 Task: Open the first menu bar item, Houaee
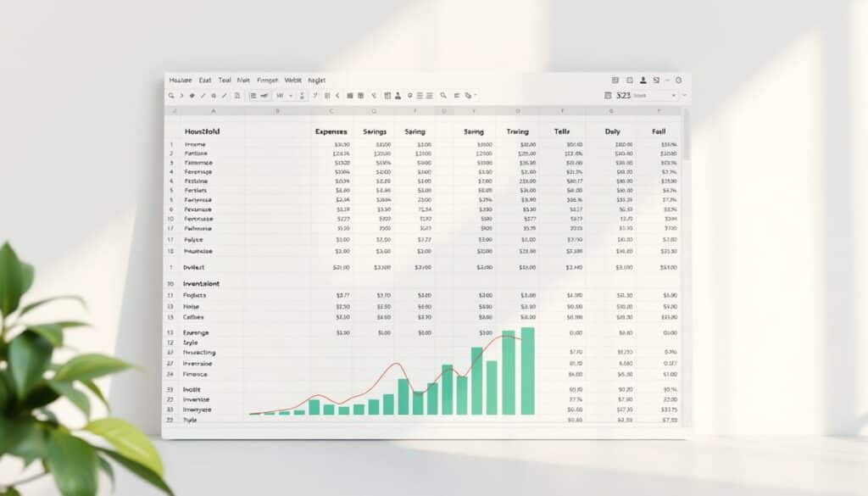click(181, 81)
